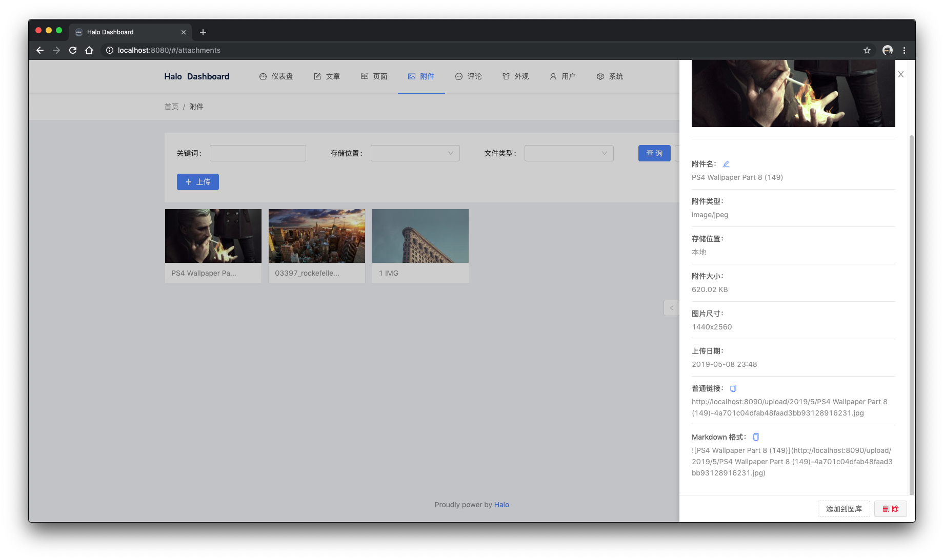944x560 pixels.
Task: Click the 关键词 search input field
Action: pyautogui.click(x=258, y=153)
